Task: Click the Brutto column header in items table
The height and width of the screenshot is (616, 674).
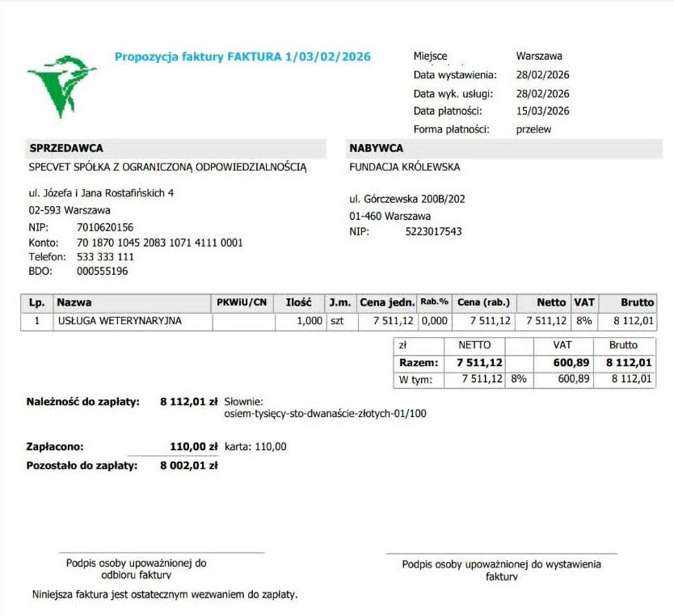Action: point(637,302)
